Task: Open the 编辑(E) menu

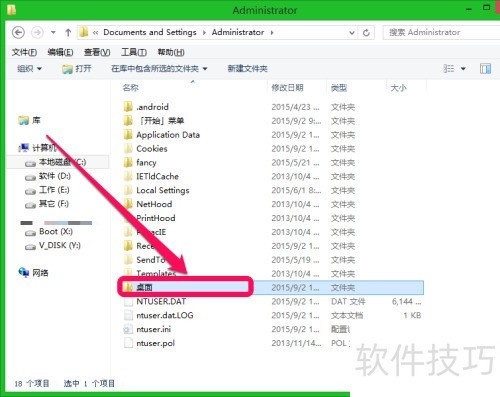Action: point(60,52)
